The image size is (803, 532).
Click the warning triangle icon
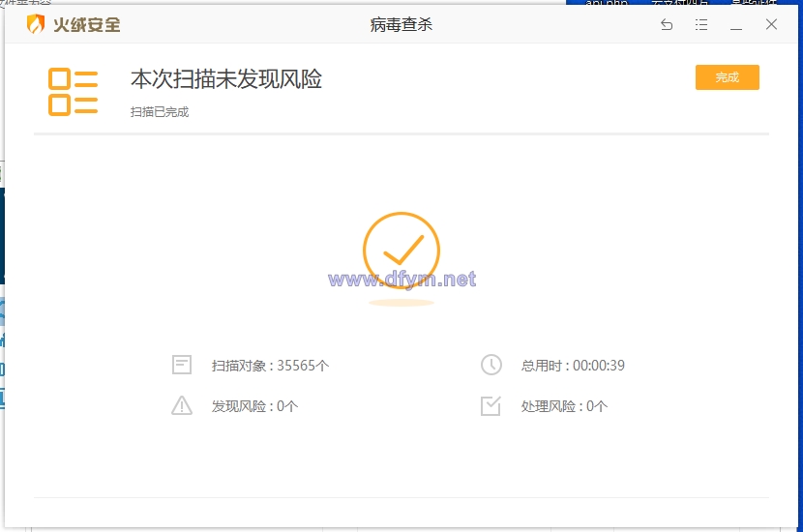pos(182,405)
